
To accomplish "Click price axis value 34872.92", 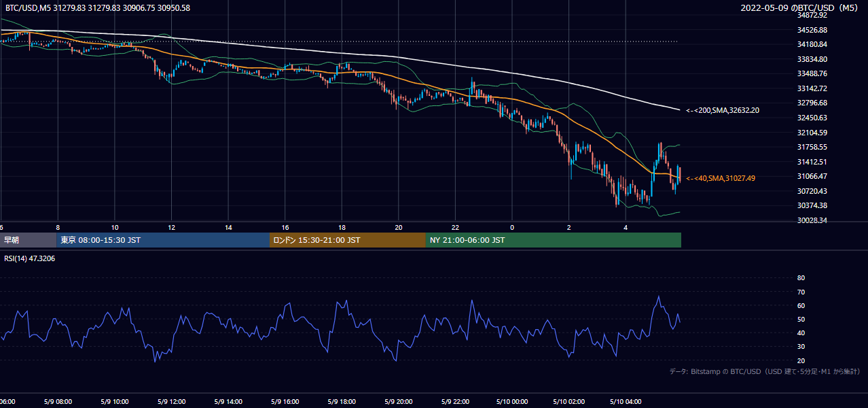I will tap(812, 15).
